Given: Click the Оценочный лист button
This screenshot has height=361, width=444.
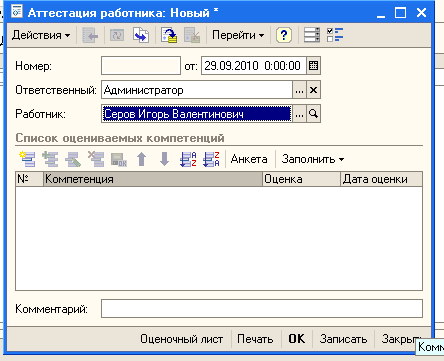Looking at the screenshot, I should [x=182, y=339].
